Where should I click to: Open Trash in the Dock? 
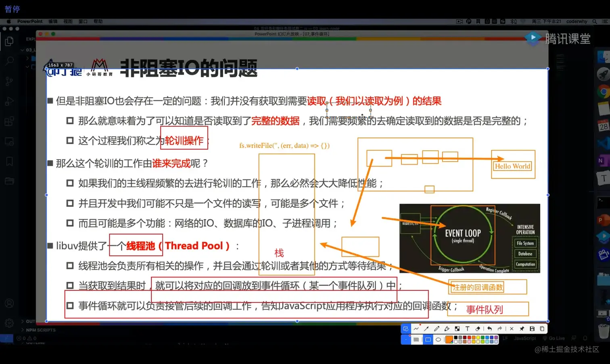604,331
